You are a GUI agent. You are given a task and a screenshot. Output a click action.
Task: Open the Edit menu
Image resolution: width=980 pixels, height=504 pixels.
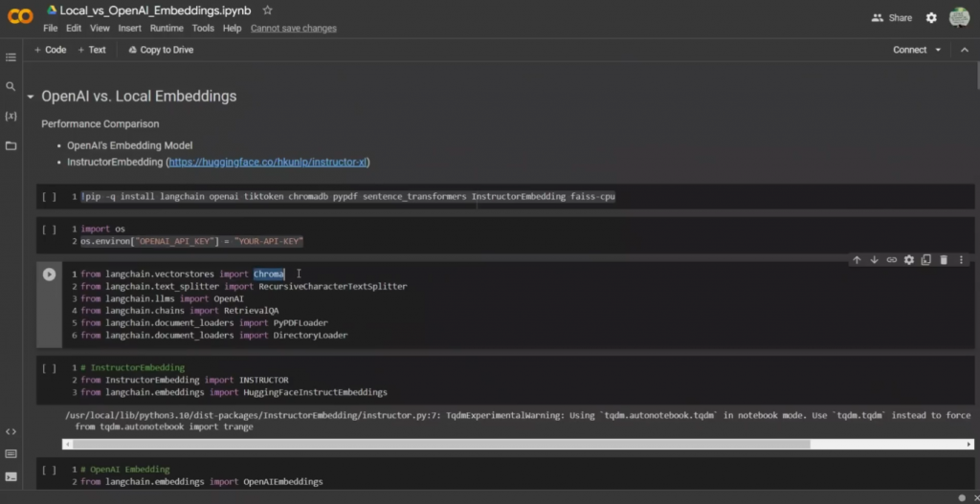74,28
